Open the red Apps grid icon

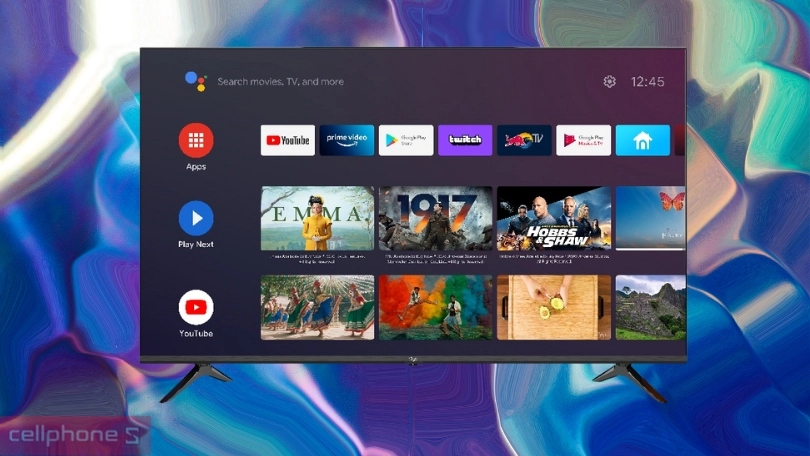196,141
